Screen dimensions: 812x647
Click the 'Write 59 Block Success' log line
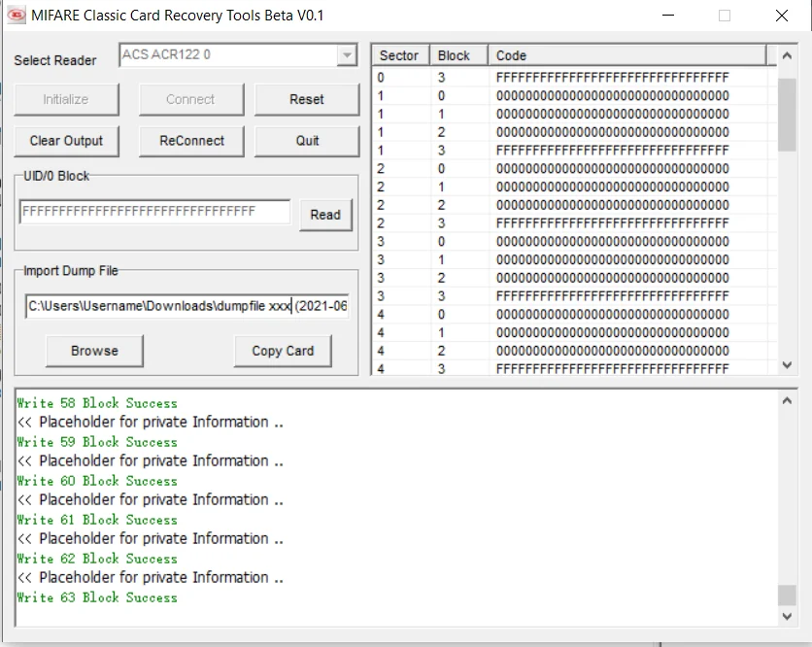(x=97, y=442)
